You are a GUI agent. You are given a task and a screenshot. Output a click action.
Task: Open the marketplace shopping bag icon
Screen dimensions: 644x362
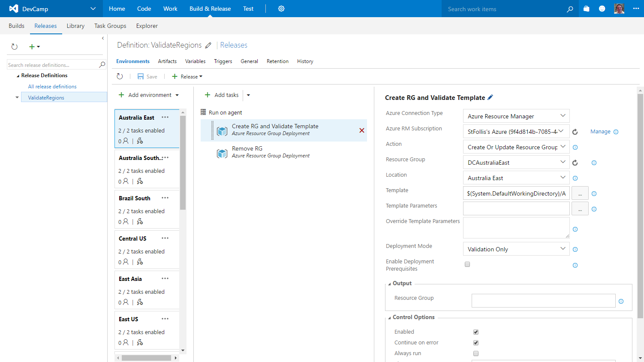(x=587, y=9)
